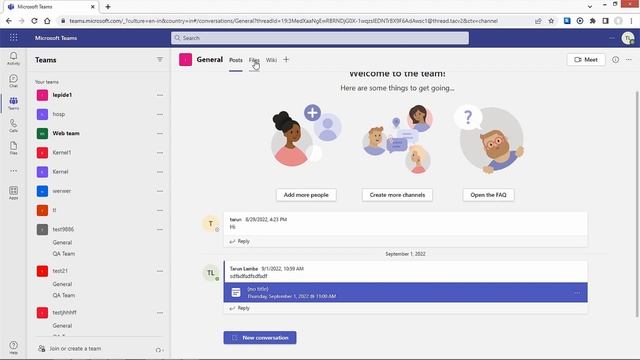The image size is (640, 360).
Task: Add a new tab with plus icon
Action: [x=286, y=60]
